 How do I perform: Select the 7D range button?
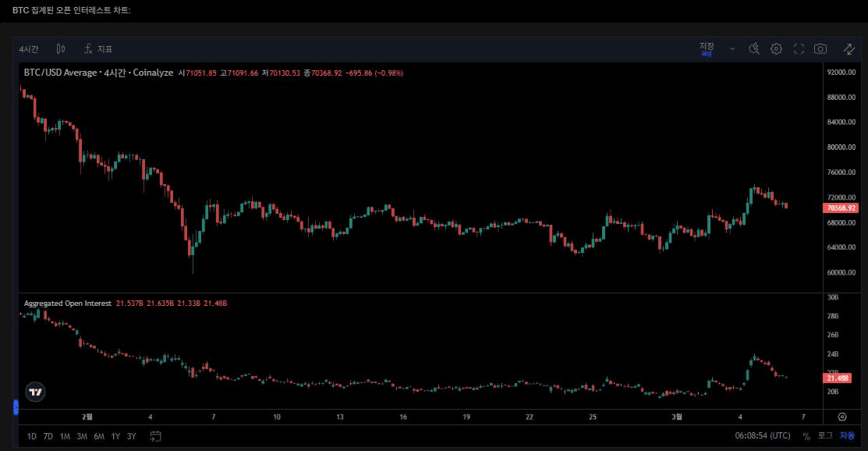[x=48, y=437]
